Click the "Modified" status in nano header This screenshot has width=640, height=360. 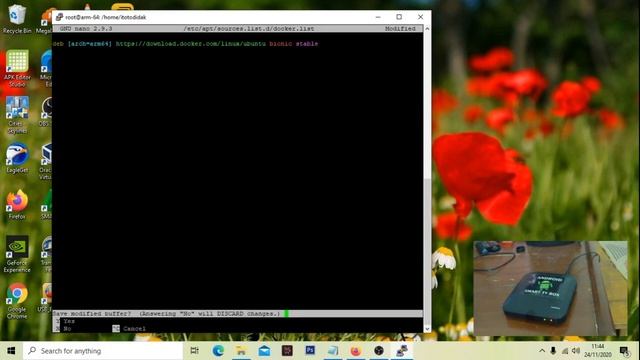[x=400, y=29]
